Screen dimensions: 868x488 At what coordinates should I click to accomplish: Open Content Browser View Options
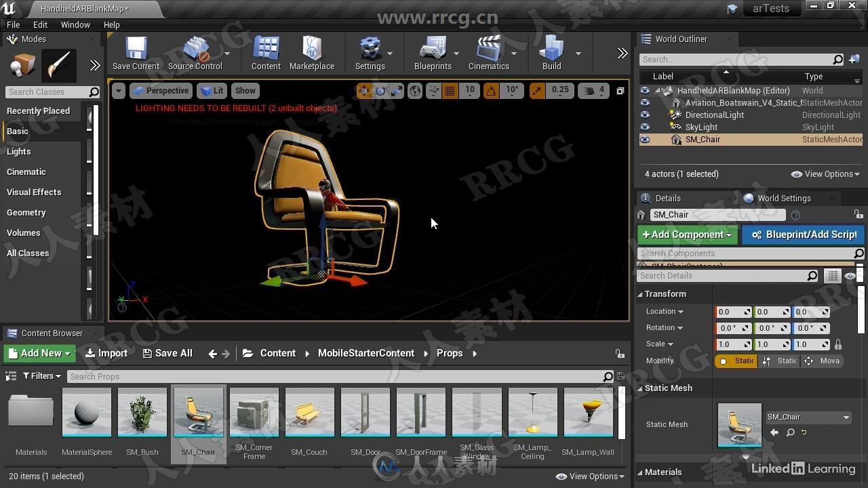click(x=590, y=476)
